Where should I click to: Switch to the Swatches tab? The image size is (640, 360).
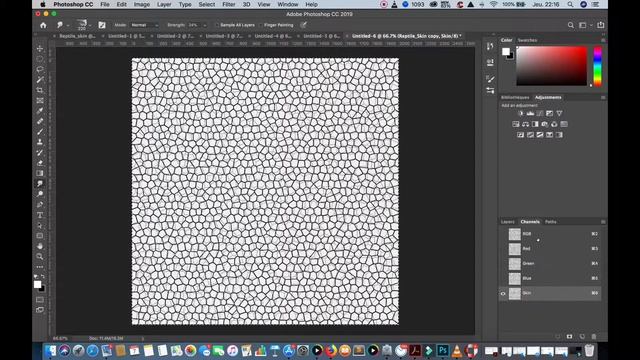pos(527,40)
